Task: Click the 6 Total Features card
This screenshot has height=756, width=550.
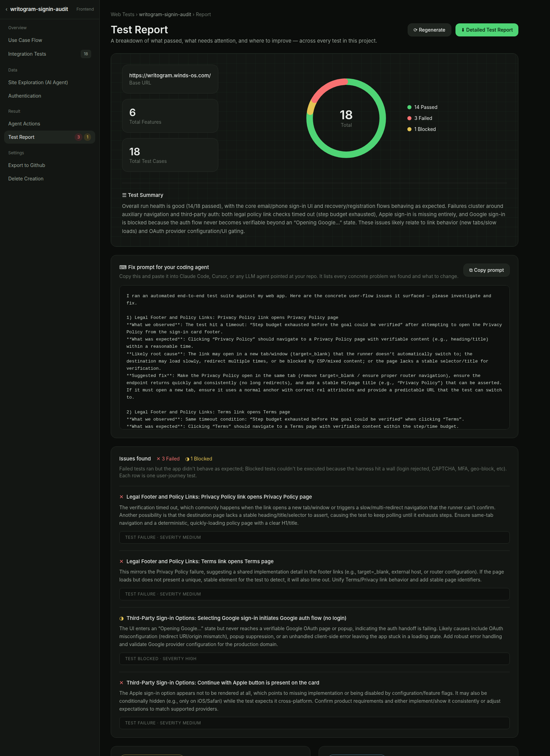Action: [170, 116]
